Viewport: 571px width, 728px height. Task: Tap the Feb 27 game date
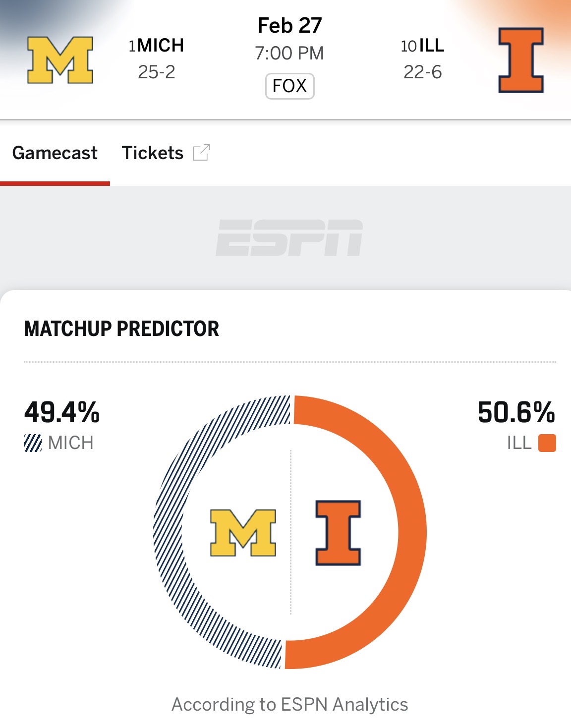(290, 26)
